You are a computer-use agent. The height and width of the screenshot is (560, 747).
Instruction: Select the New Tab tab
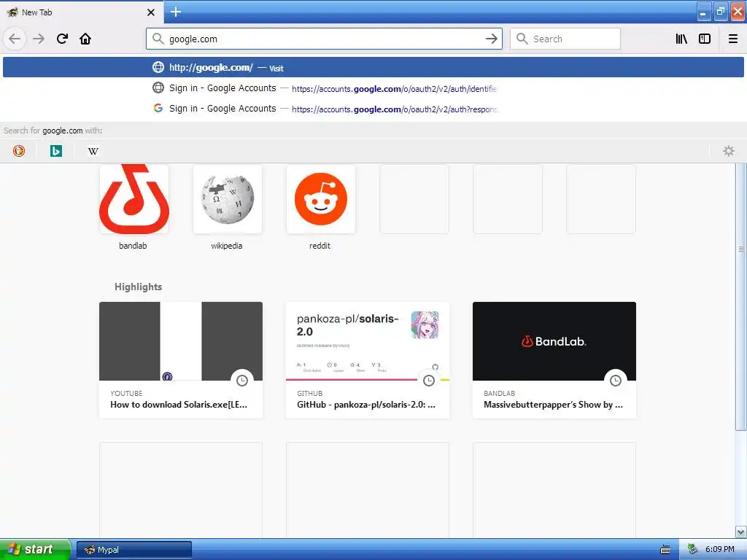tap(82, 12)
